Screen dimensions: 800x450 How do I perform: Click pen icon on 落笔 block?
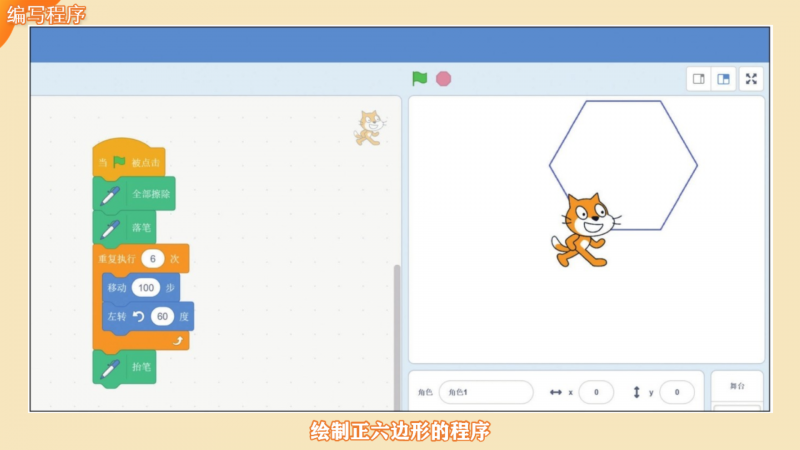pyautogui.click(x=110, y=229)
